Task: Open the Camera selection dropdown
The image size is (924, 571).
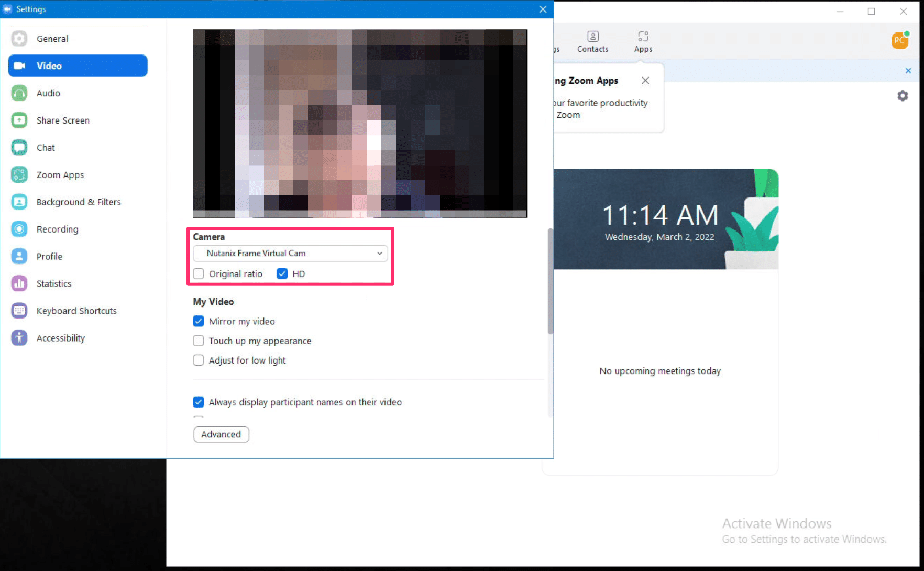Action: (290, 253)
